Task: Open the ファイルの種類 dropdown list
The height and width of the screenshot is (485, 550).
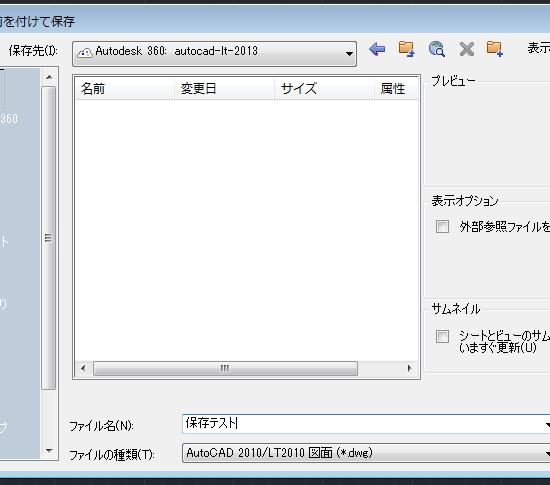Action: tap(546, 453)
